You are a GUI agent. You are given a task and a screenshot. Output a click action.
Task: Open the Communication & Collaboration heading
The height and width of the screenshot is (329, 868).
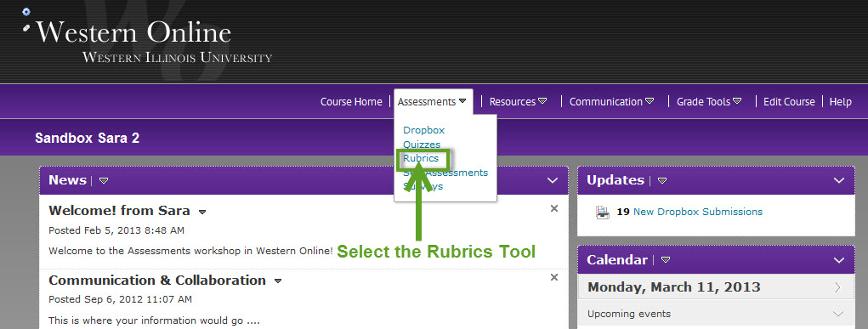(157, 281)
